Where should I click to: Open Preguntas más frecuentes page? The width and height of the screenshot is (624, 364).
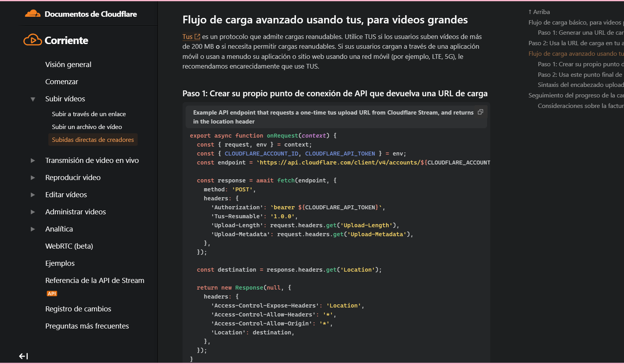87,326
